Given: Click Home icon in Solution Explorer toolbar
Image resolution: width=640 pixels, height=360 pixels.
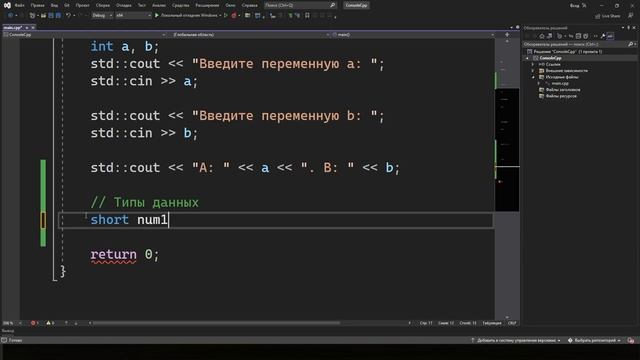Looking at the screenshot, I should click(542, 36).
